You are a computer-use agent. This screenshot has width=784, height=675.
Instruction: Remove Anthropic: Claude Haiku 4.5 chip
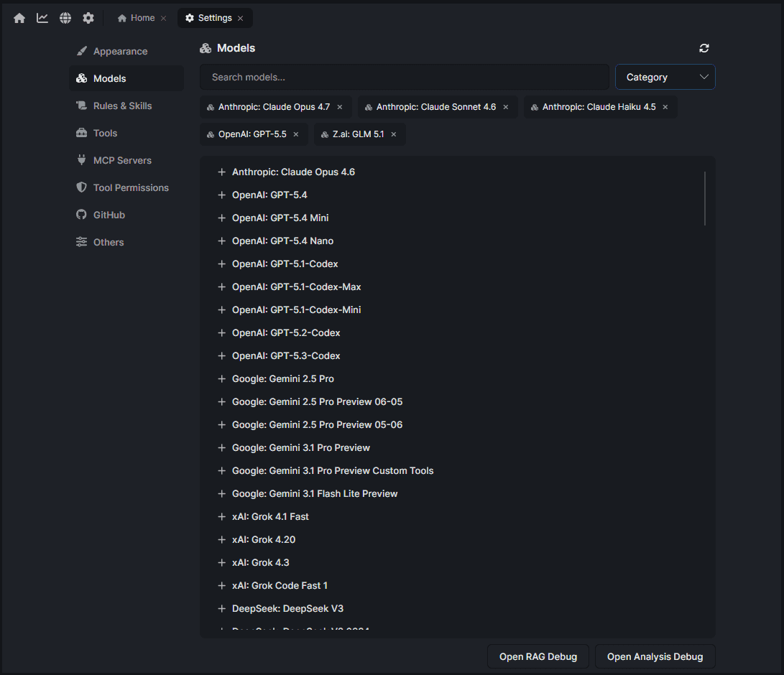(x=665, y=107)
